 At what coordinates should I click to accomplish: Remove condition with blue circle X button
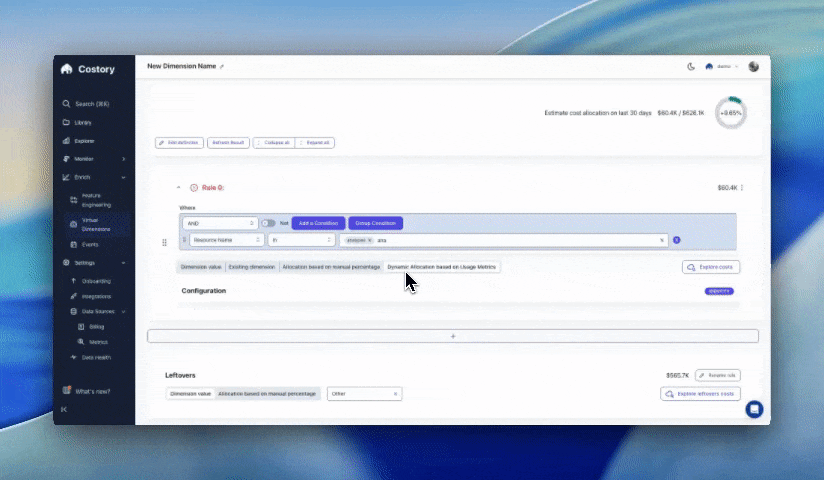[x=676, y=240]
